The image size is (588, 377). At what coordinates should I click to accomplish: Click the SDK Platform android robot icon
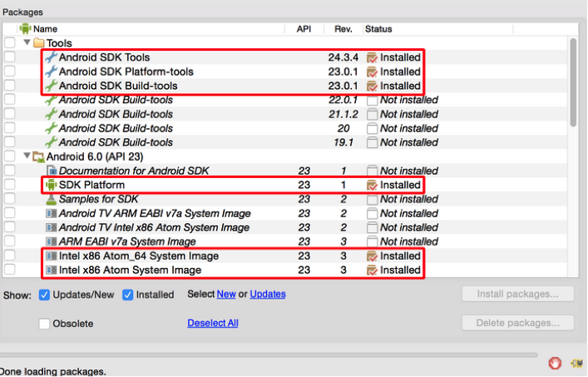51,185
